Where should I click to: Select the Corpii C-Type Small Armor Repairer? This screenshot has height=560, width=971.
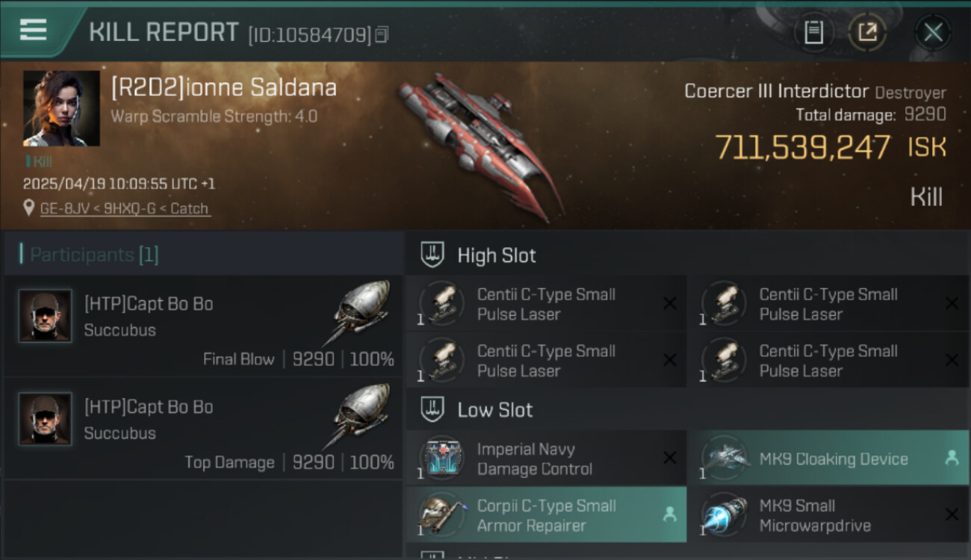pyautogui.click(x=546, y=514)
